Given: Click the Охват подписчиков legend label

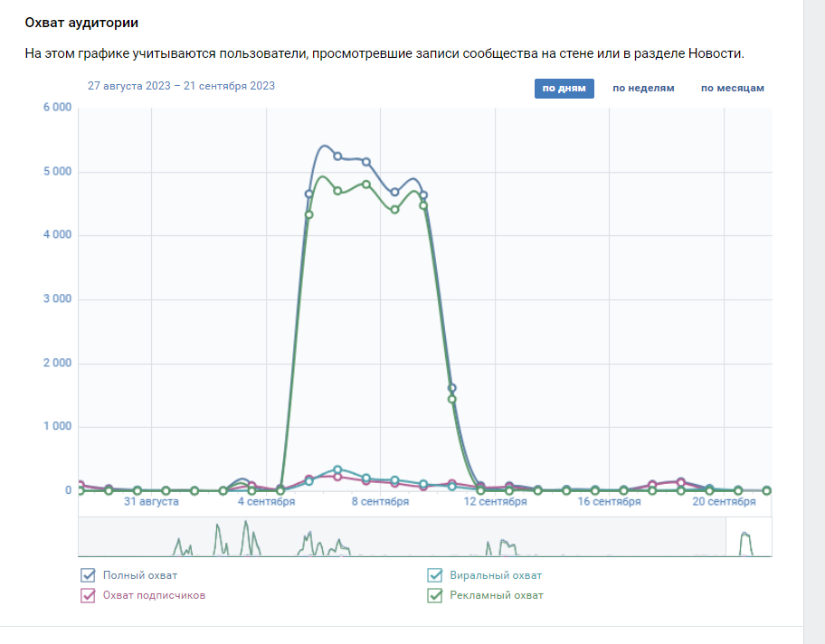Looking at the screenshot, I should pos(154,595).
